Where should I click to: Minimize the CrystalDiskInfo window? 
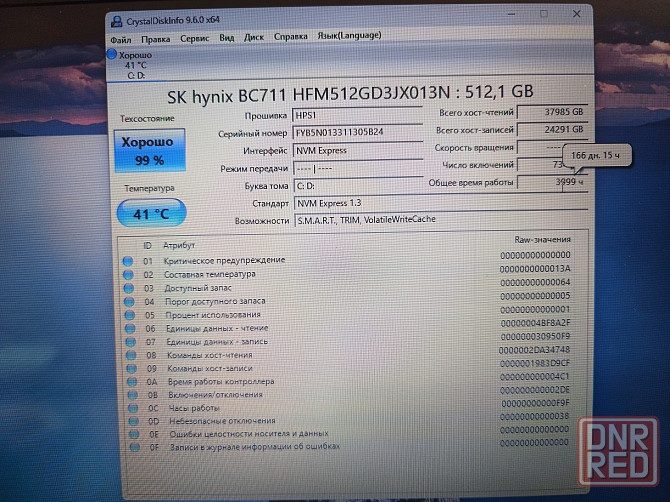(511, 15)
